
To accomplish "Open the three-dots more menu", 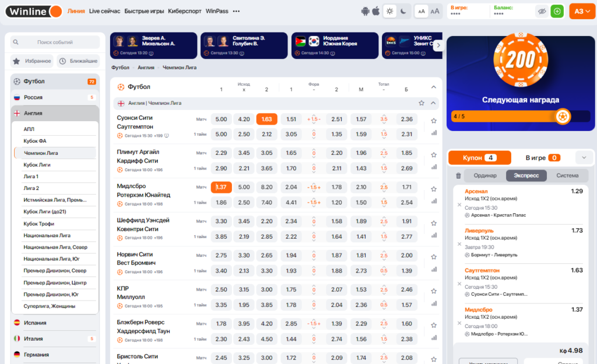I will (237, 11).
